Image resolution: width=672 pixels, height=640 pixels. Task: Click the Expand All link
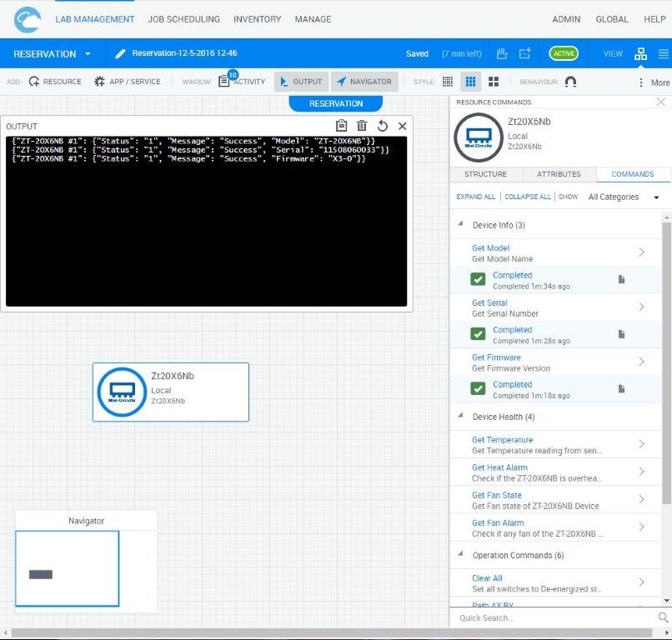pyautogui.click(x=475, y=197)
